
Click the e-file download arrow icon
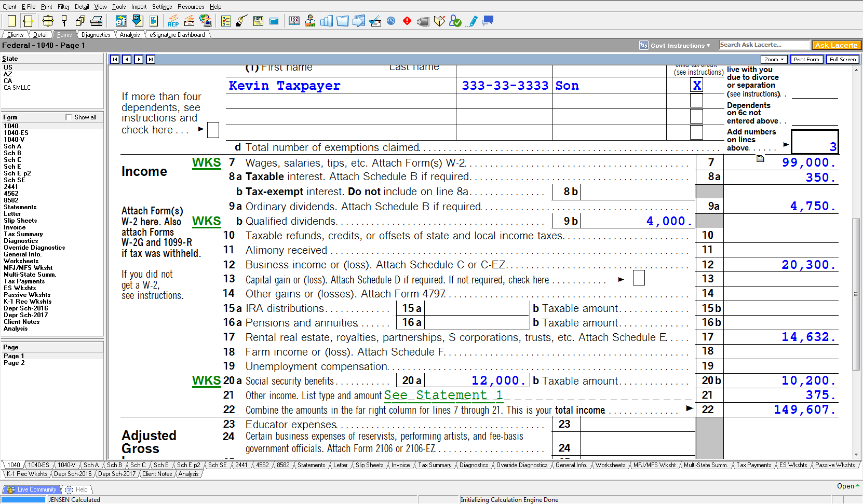[x=137, y=21]
